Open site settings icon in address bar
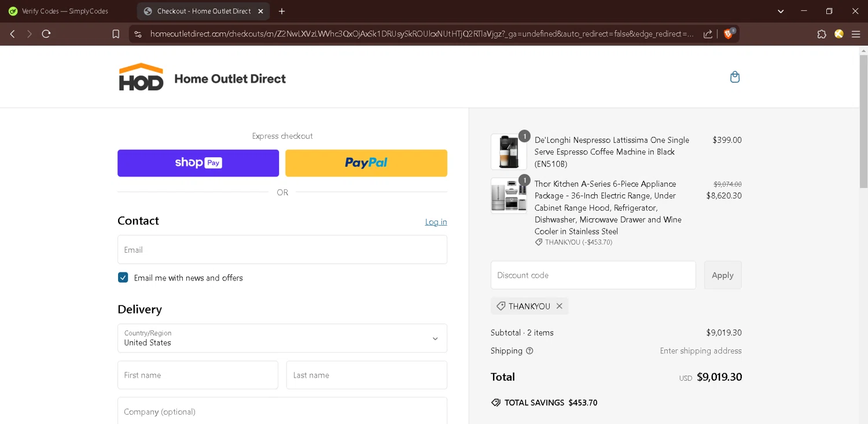 click(138, 34)
